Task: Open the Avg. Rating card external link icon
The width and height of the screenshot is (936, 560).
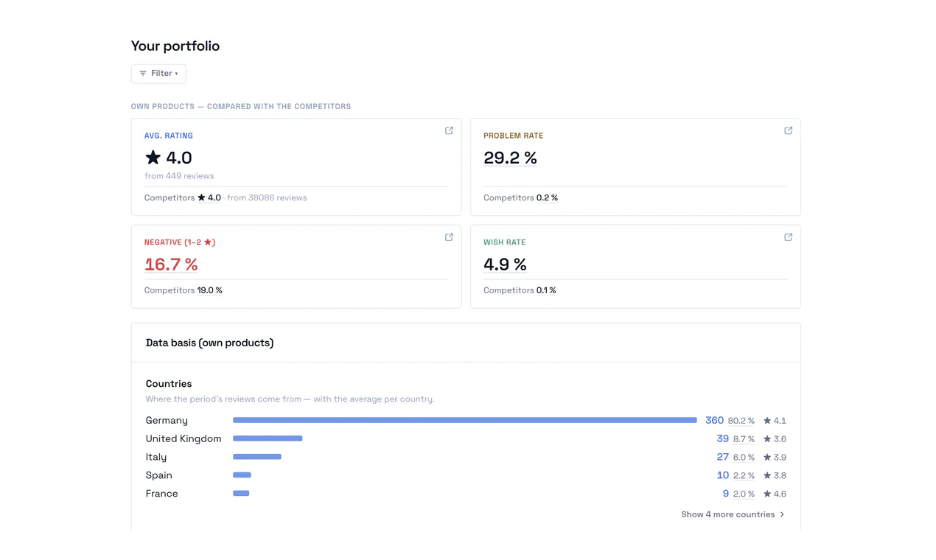Action: tap(449, 130)
